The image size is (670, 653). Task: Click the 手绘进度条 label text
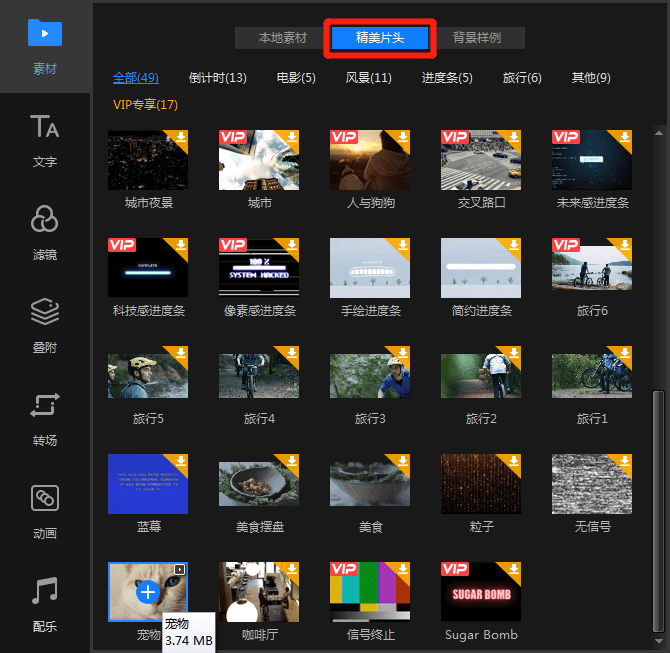pos(370,311)
